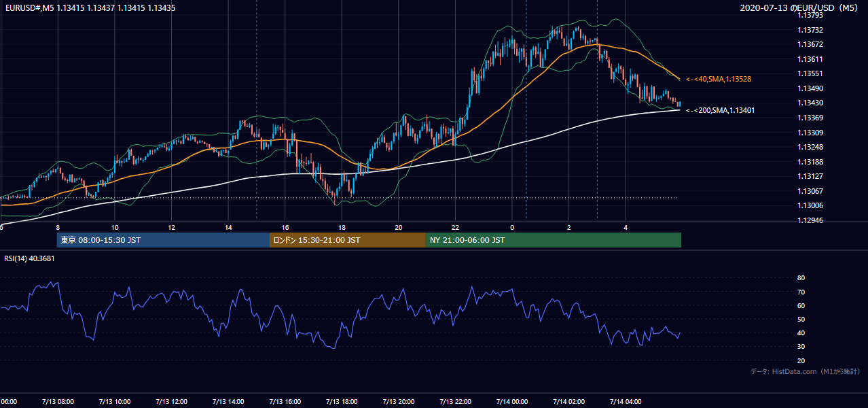Click price axis label 1.13067
Screen dimensions: 868x408
(x=810, y=191)
